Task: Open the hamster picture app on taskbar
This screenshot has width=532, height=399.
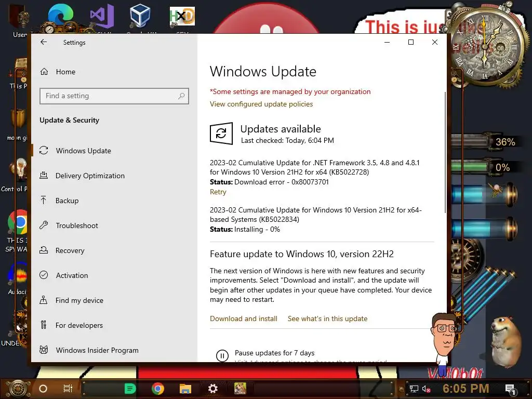Action: tap(240, 389)
